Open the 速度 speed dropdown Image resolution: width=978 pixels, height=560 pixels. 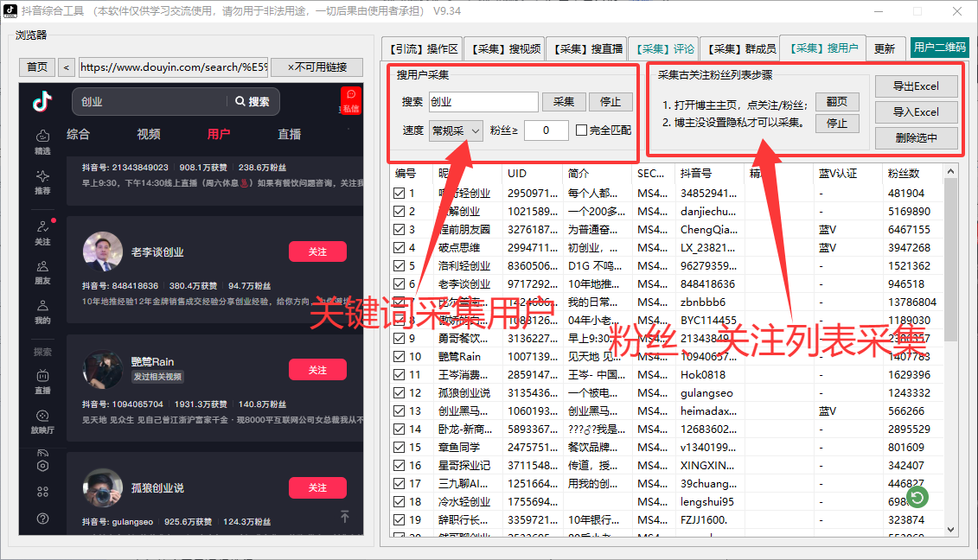[x=456, y=131]
